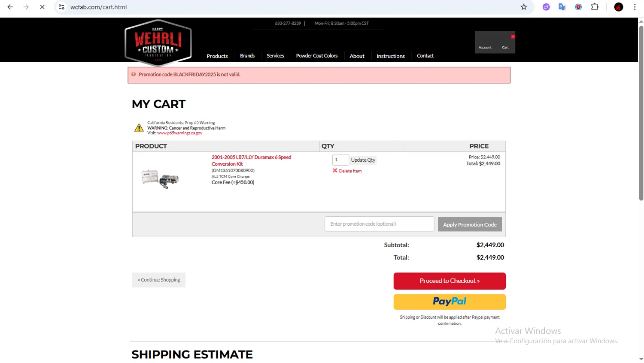Open the Google Translate extension icon
This screenshot has height=363, width=644.
[562, 7]
